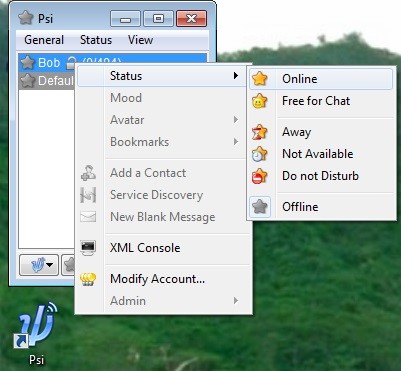This screenshot has height=371, width=401.
Task: Click the clock star Not Available icon
Action: click(x=260, y=154)
